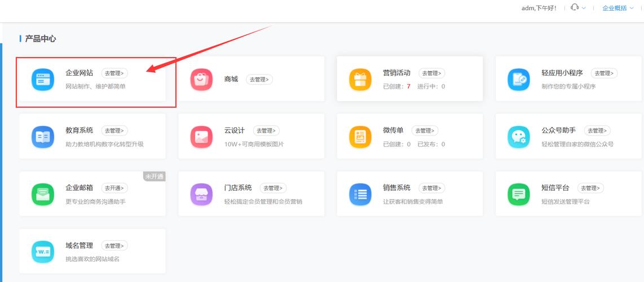Open the 短信平台 message icon
This screenshot has width=644, height=282.
coord(519,195)
